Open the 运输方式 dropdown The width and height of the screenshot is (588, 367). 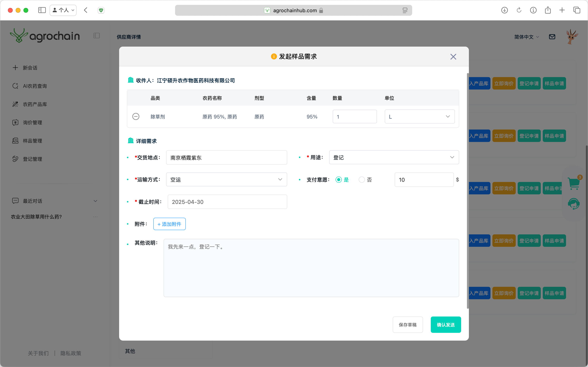click(226, 180)
